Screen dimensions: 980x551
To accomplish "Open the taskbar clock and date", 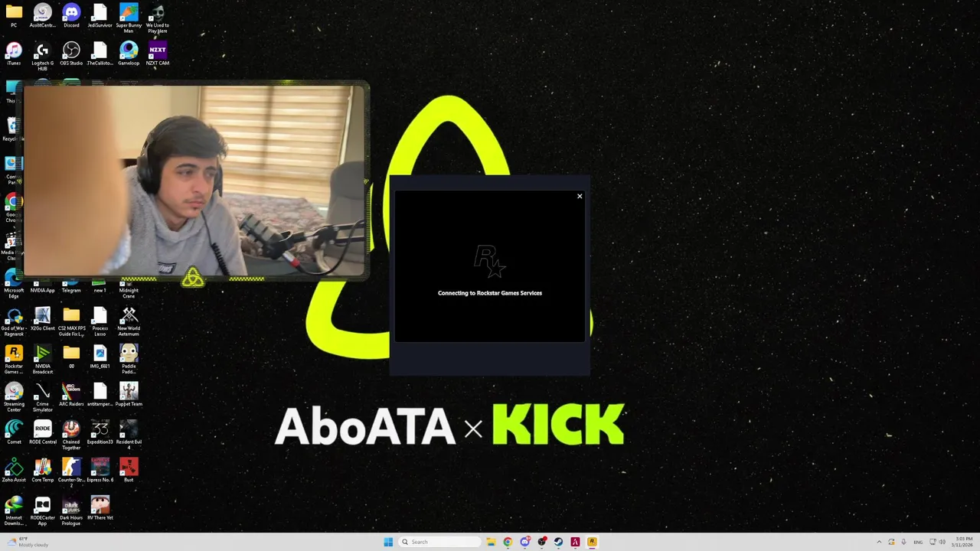I will pyautogui.click(x=963, y=542).
